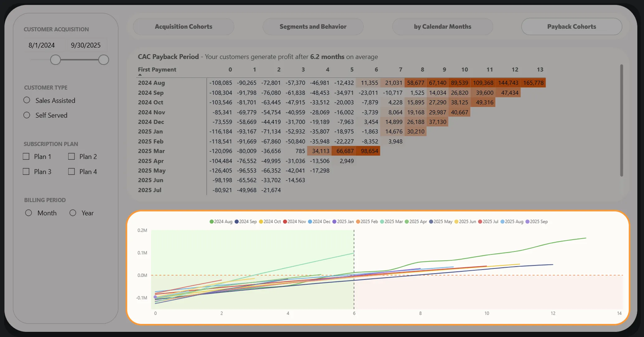Image resolution: width=644 pixels, height=337 pixels.
Task: Enable the Plan 4 subscription filter
Action: pyautogui.click(x=72, y=171)
